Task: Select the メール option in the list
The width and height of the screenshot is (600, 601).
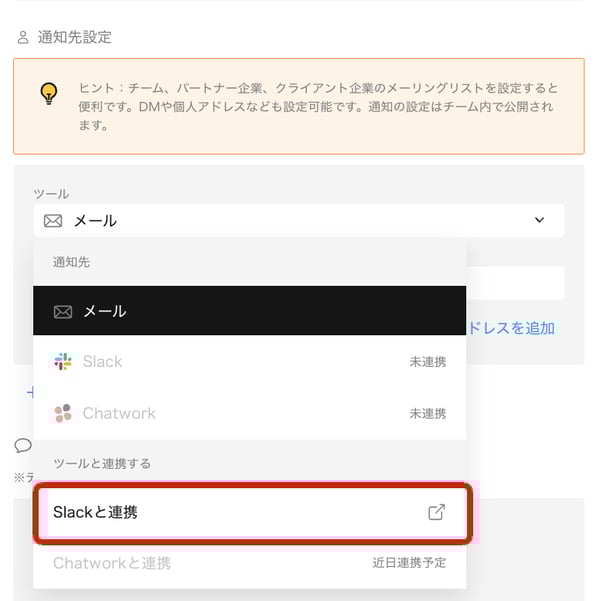Action: tap(250, 310)
